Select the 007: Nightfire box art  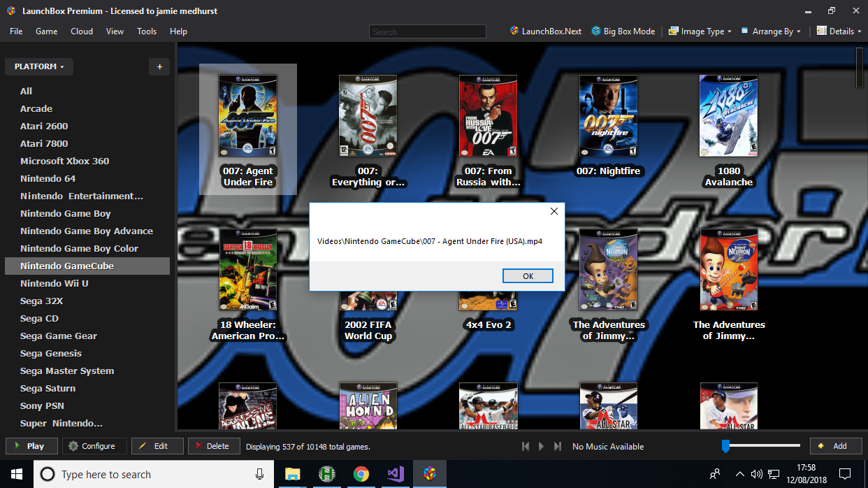609,116
